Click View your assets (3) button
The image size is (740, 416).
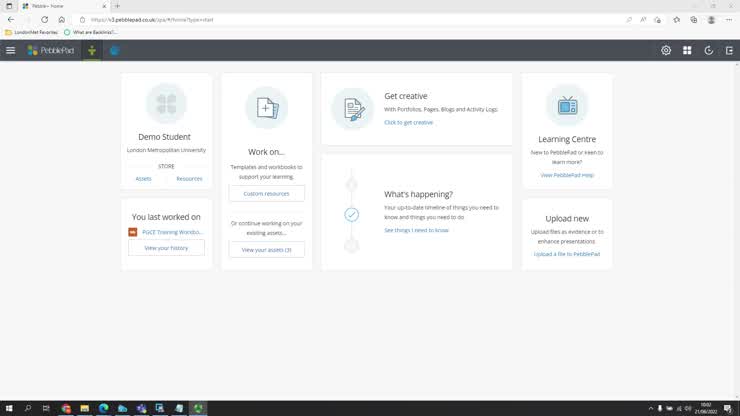click(x=267, y=250)
